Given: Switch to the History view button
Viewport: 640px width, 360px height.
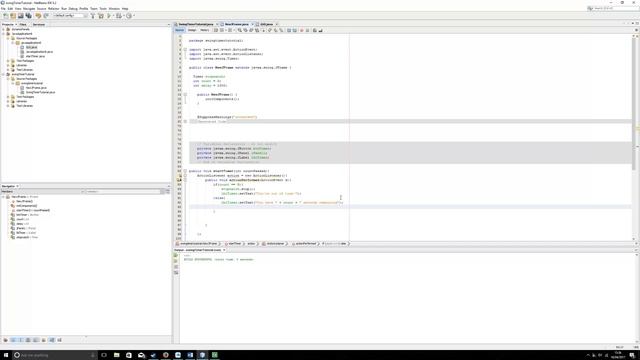Looking at the screenshot, I should (x=204, y=30).
